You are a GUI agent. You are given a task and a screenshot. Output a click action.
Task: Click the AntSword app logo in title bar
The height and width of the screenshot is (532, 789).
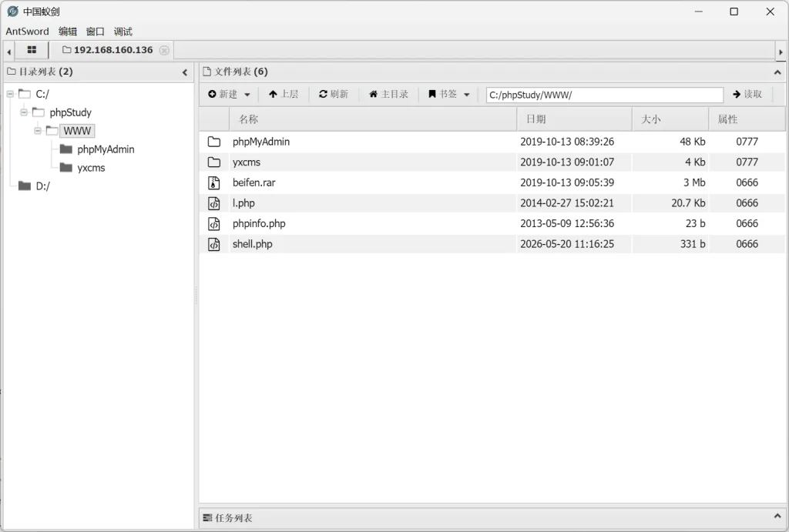pos(12,11)
